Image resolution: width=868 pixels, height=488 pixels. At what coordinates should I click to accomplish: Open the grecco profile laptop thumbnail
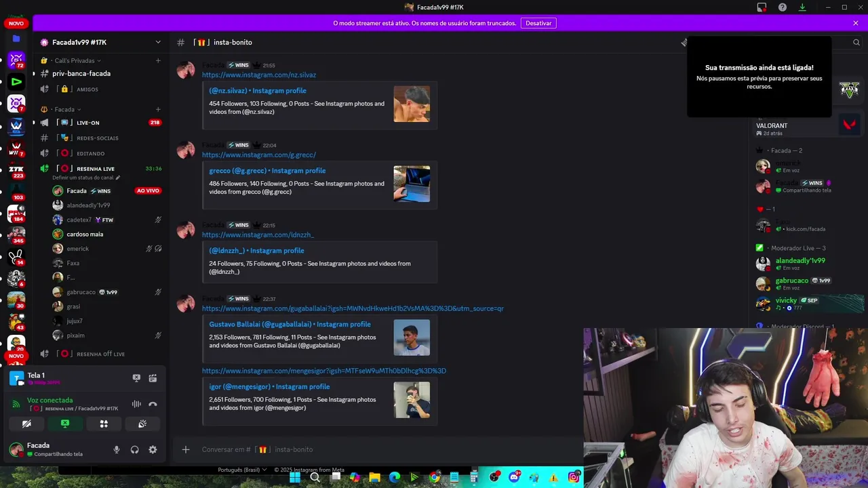(412, 184)
